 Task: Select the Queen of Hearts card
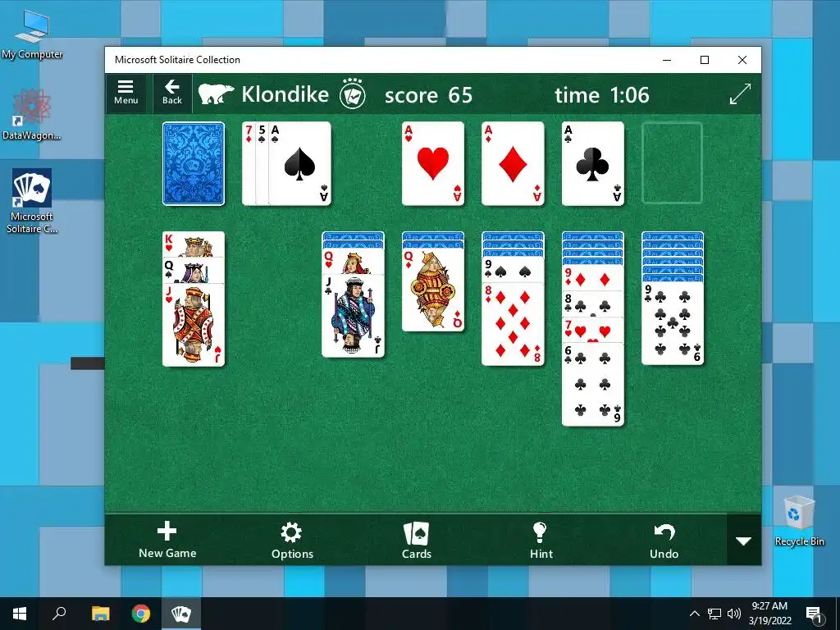click(353, 262)
